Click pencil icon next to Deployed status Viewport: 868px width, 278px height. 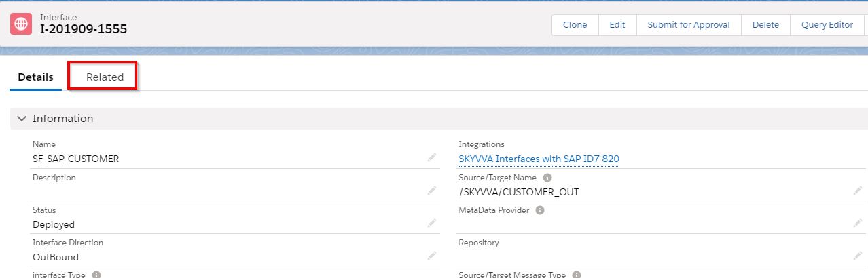[x=431, y=223]
